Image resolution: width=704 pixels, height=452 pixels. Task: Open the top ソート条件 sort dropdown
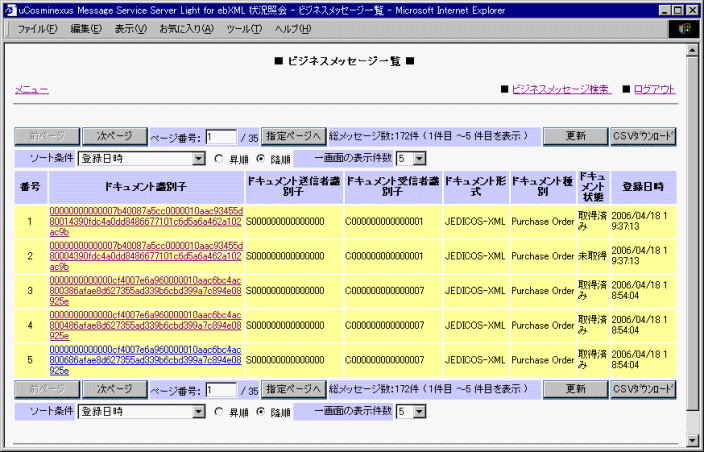click(x=198, y=158)
